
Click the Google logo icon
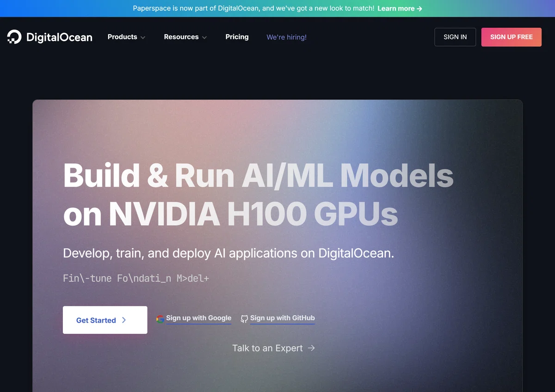tap(160, 319)
